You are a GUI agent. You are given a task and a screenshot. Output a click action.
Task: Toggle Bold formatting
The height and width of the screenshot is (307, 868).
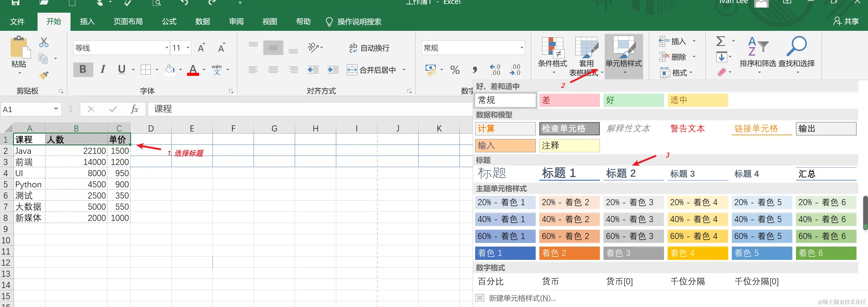point(83,69)
